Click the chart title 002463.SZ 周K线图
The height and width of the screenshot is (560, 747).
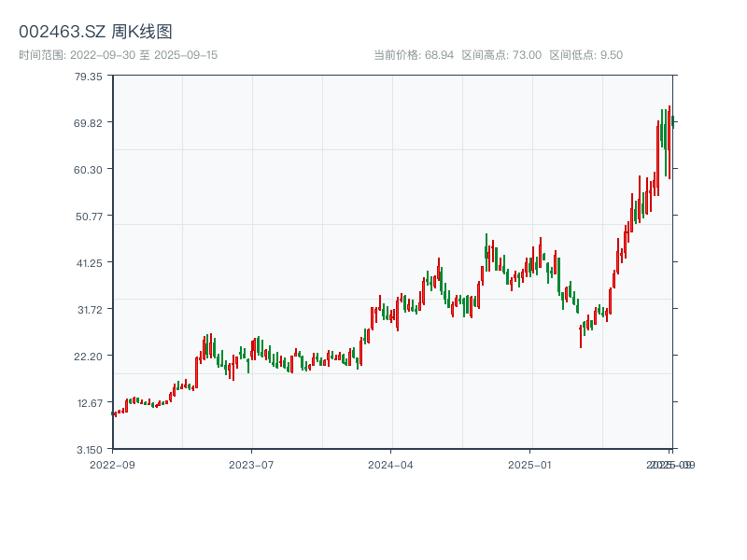click(x=95, y=32)
